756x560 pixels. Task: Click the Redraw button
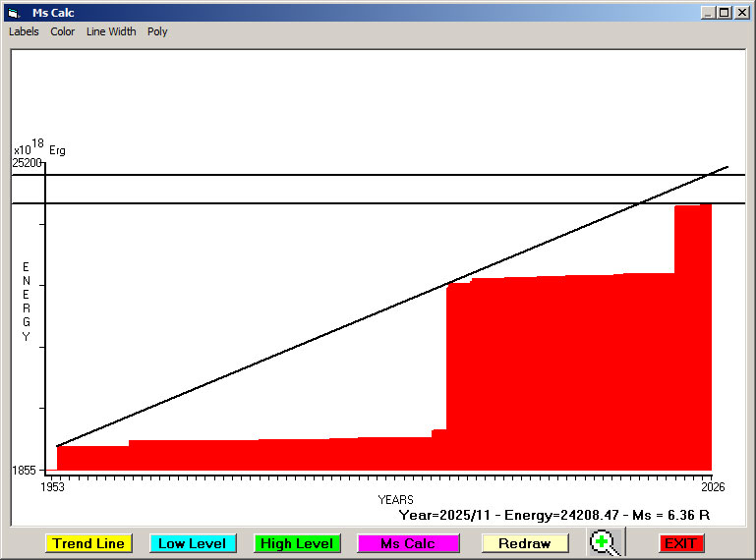525,543
